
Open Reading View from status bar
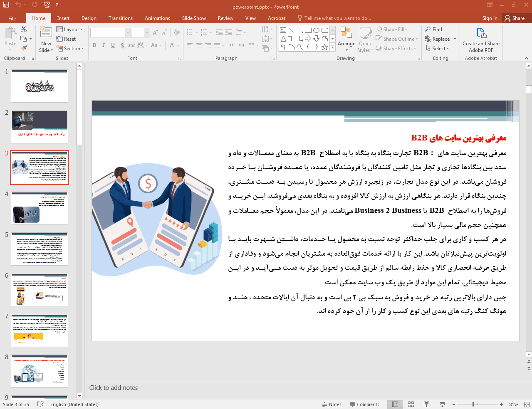coord(426,404)
